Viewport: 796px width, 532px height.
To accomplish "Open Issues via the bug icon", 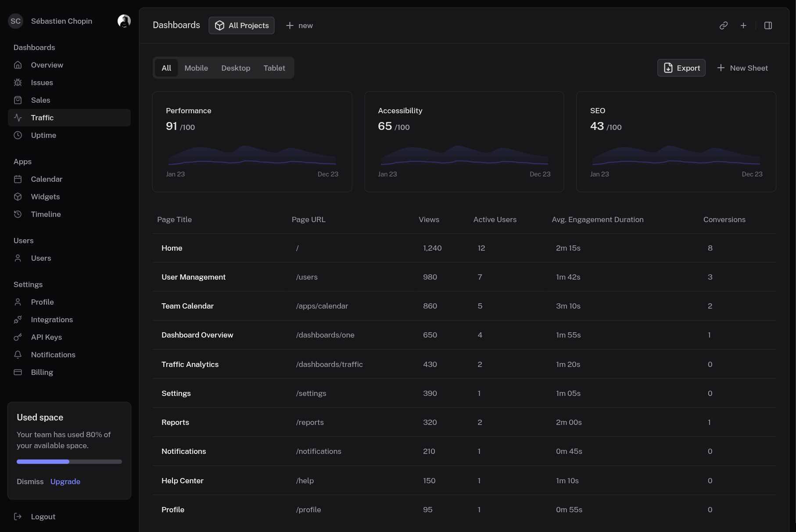I will [18, 83].
